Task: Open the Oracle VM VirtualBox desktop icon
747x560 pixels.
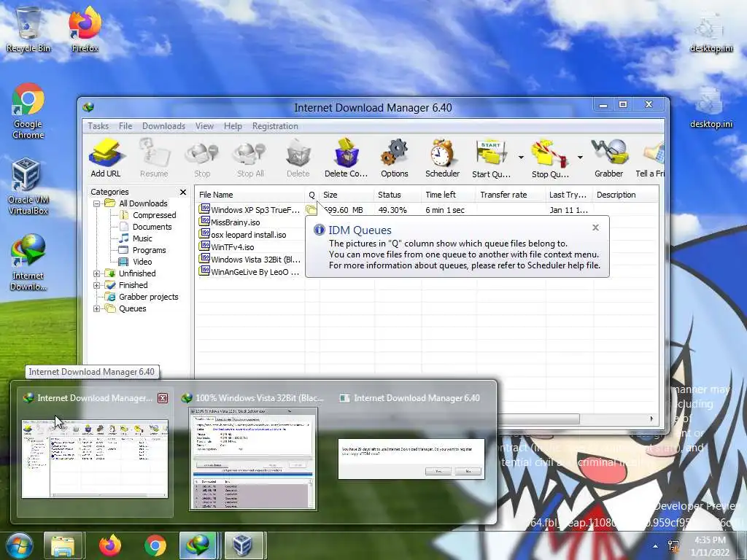Action: click(x=28, y=186)
